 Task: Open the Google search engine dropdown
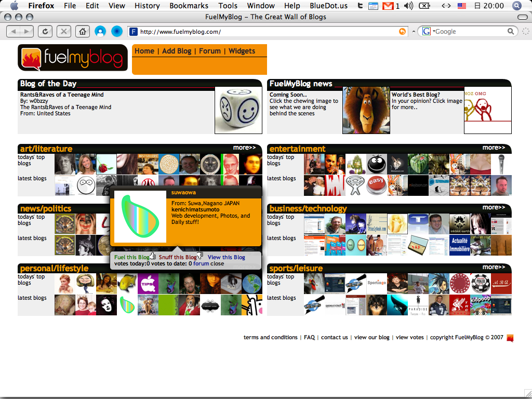click(x=428, y=32)
